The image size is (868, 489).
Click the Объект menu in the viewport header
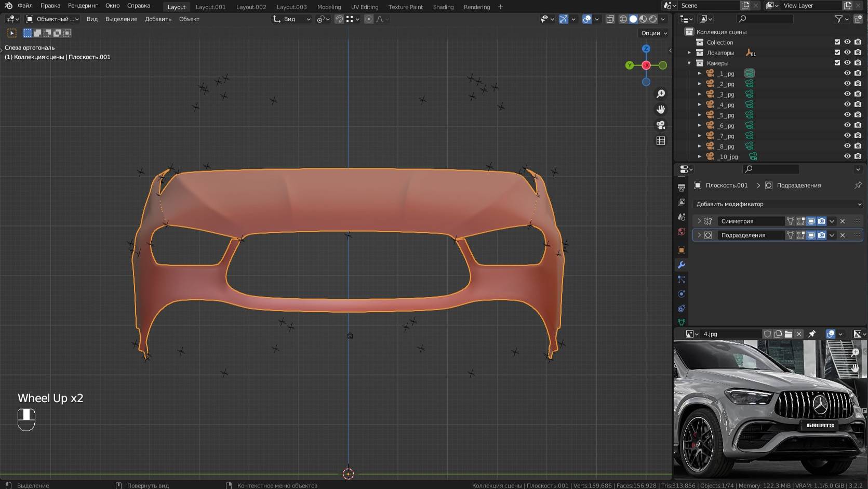(x=190, y=19)
